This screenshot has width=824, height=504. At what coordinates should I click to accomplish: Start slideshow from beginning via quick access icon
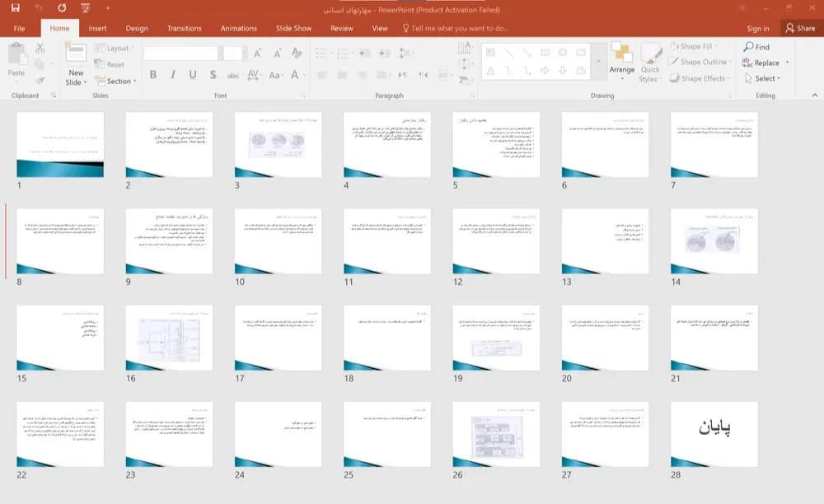85,8
